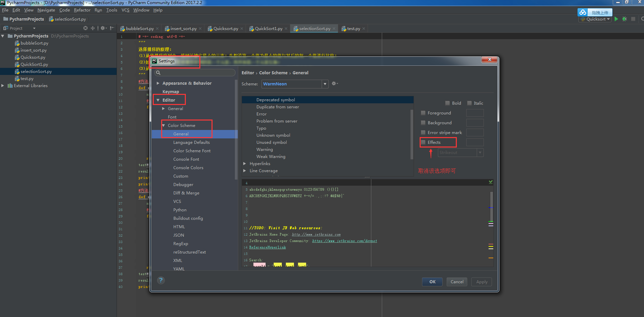Click External Libraries icon in project tree
Viewport: 644px width, 317px height.
pos(10,86)
